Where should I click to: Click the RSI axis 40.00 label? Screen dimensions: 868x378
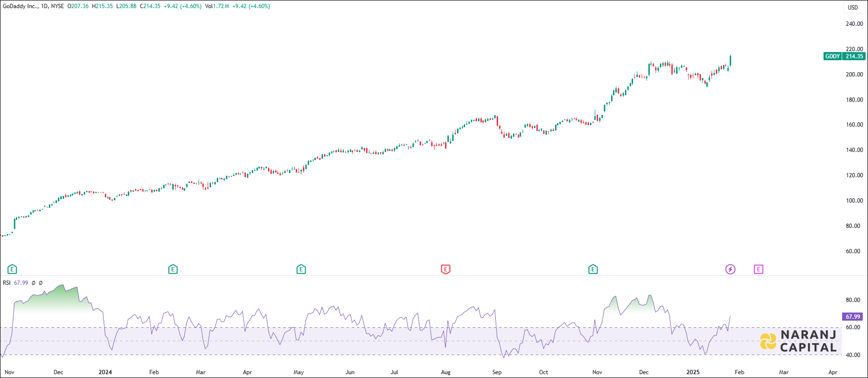click(853, 355)
